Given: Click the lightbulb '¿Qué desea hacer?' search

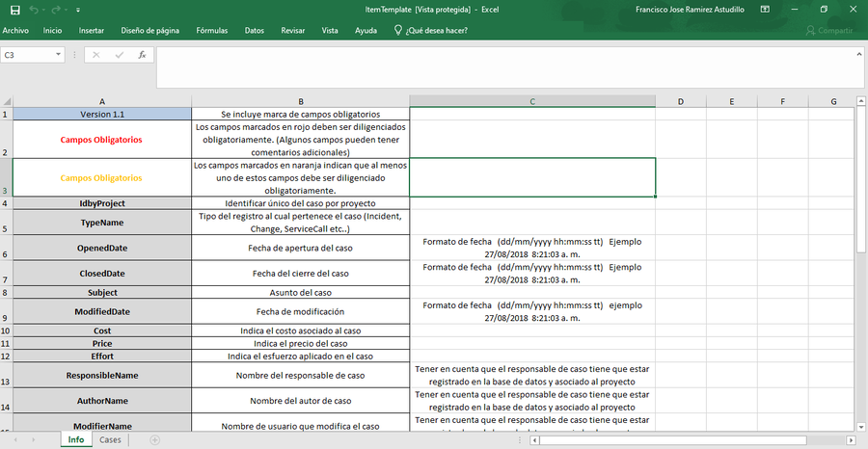Looking at the screenshot, I should click(x=431, y=30).
